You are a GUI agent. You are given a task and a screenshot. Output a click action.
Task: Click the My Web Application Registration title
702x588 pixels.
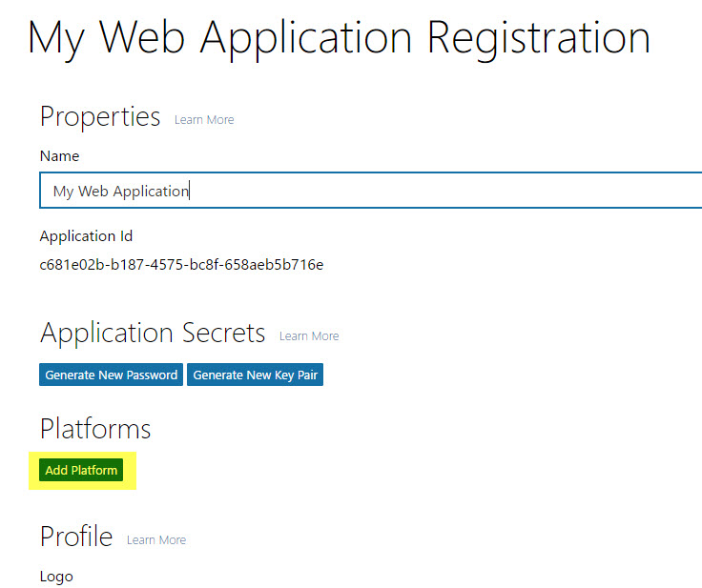(339, 39)
